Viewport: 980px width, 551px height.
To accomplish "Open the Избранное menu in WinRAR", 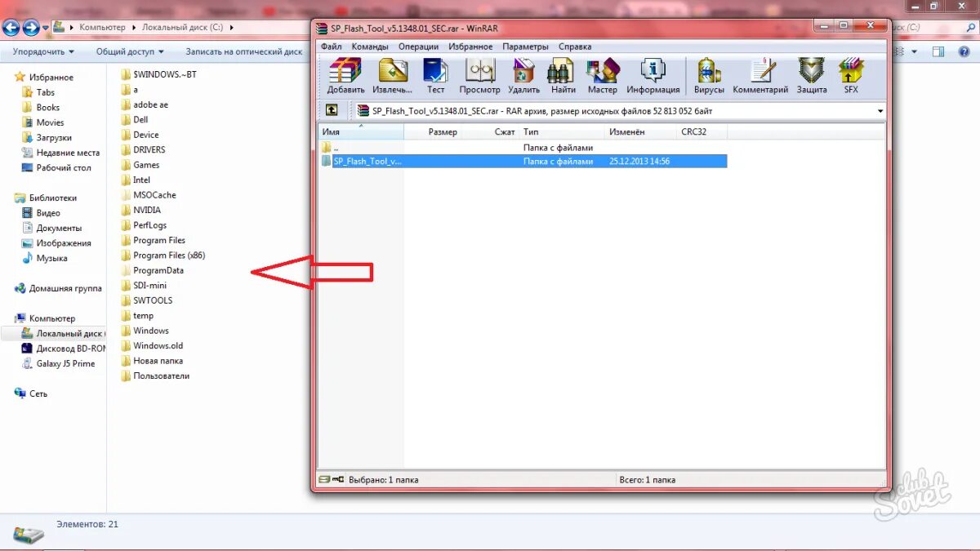I will pos(470,47).
